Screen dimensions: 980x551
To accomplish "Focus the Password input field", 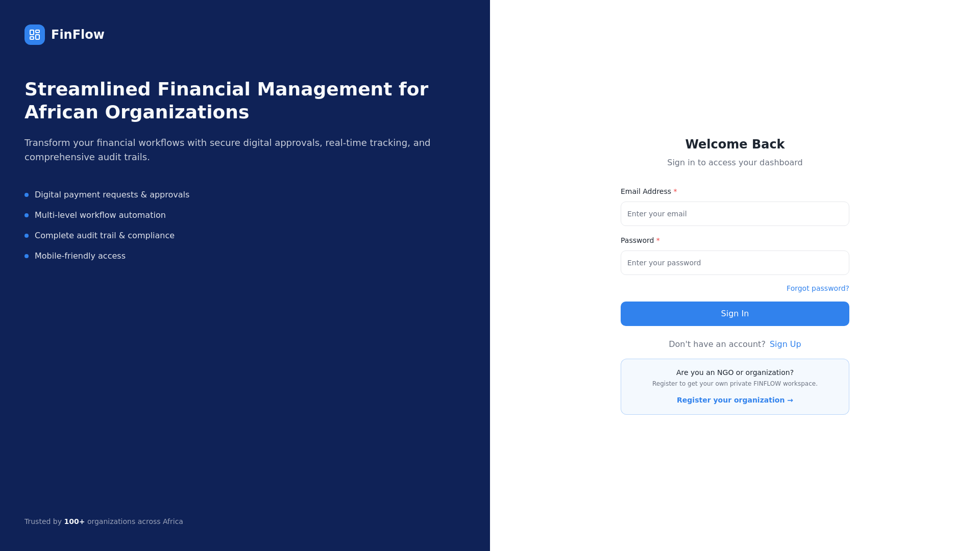I will pos(735,263).
